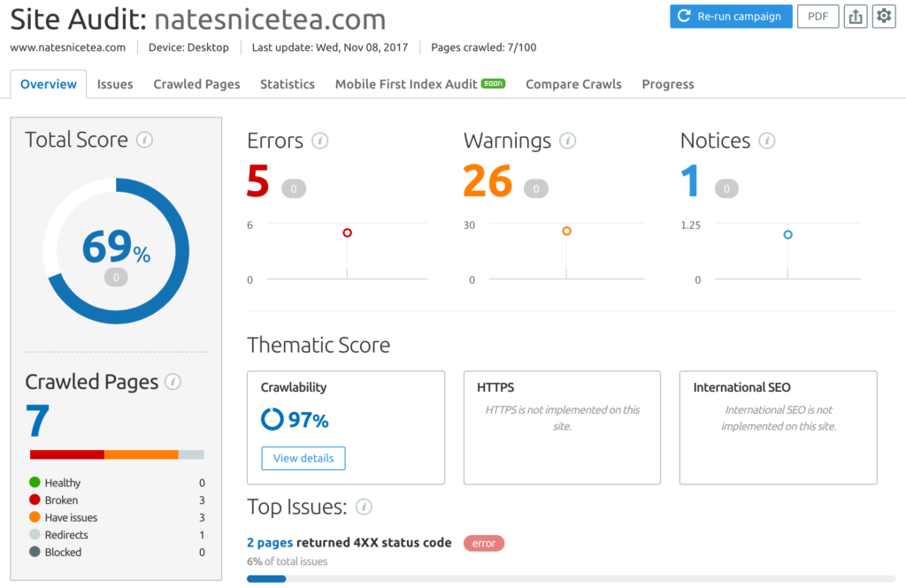Click the light gray Redirects legend dot
This screenshot has width=906, height=588.
coord(35,534)
